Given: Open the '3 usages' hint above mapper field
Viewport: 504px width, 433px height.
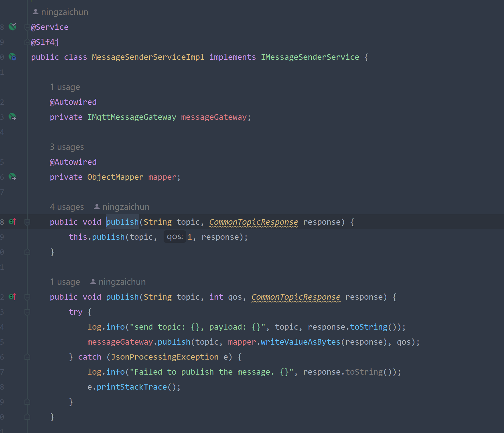Looking at the screenshot, I should click(67, 147).
